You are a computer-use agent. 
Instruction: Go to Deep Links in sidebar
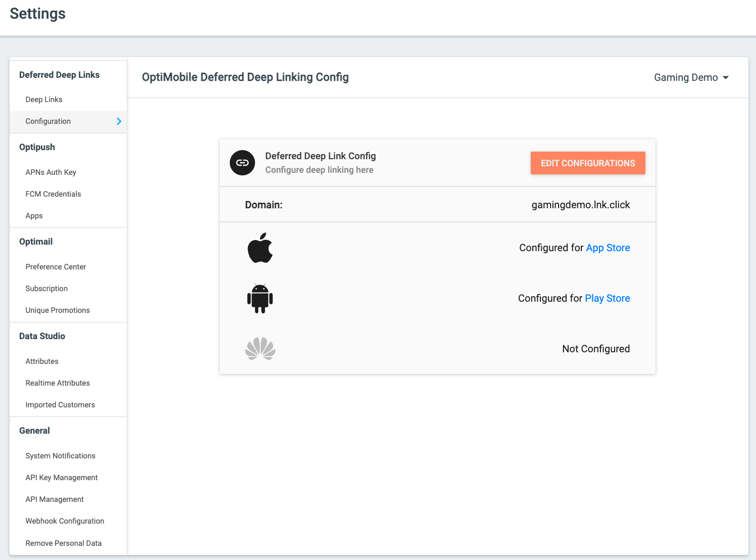pyautogui.click(x=44, y=100)
